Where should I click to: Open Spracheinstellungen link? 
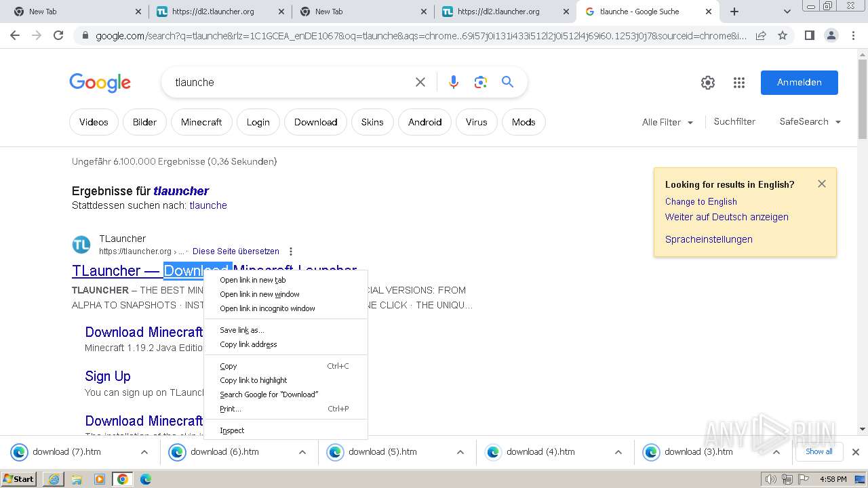click(709, 239)
